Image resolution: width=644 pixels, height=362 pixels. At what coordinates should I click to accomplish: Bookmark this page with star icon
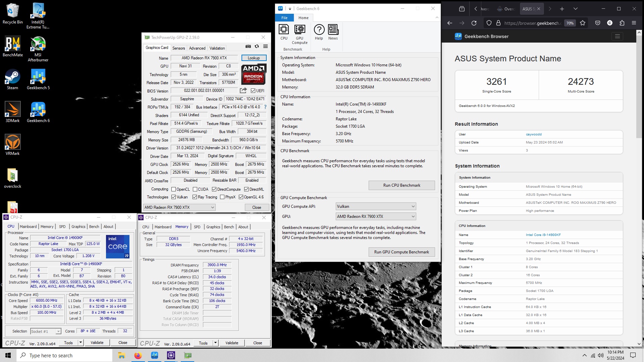(583, 23)
